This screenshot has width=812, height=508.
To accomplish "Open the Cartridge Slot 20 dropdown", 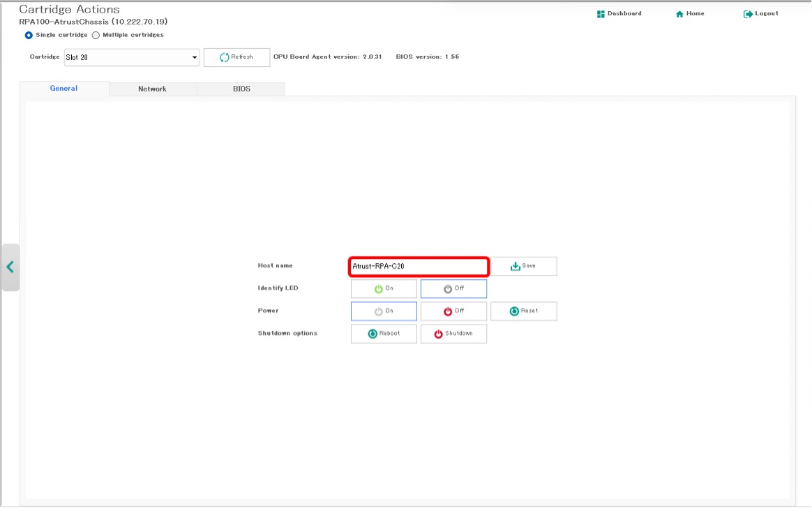I will coord(131,57).
